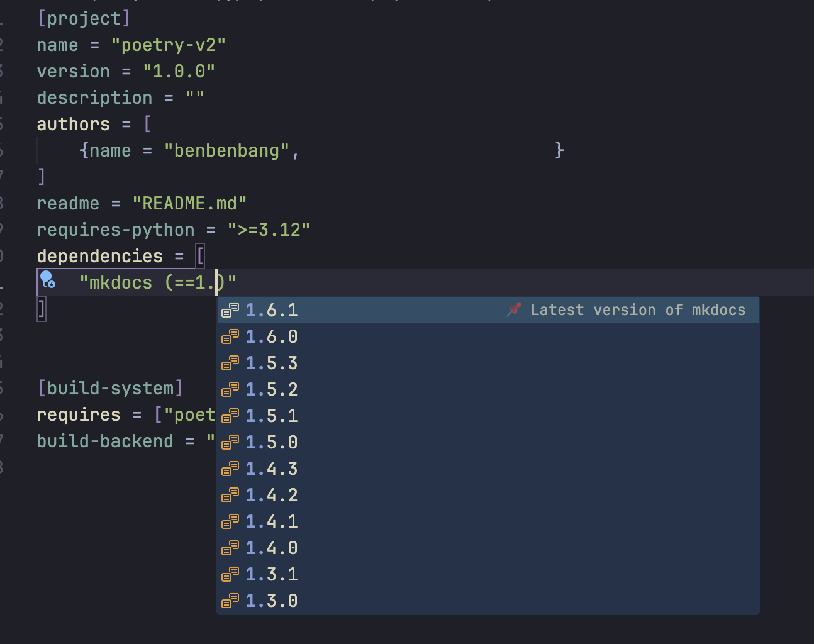Click the pin icon before Latest version label
Screen dimensions: 814x644
pyautogui.click(x=515, y=309)
